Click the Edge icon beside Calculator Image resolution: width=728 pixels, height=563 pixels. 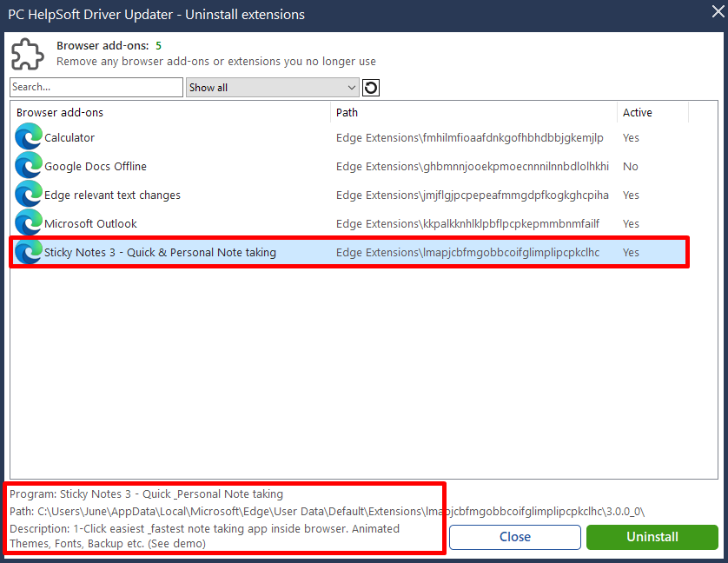(x=29, y=137)
